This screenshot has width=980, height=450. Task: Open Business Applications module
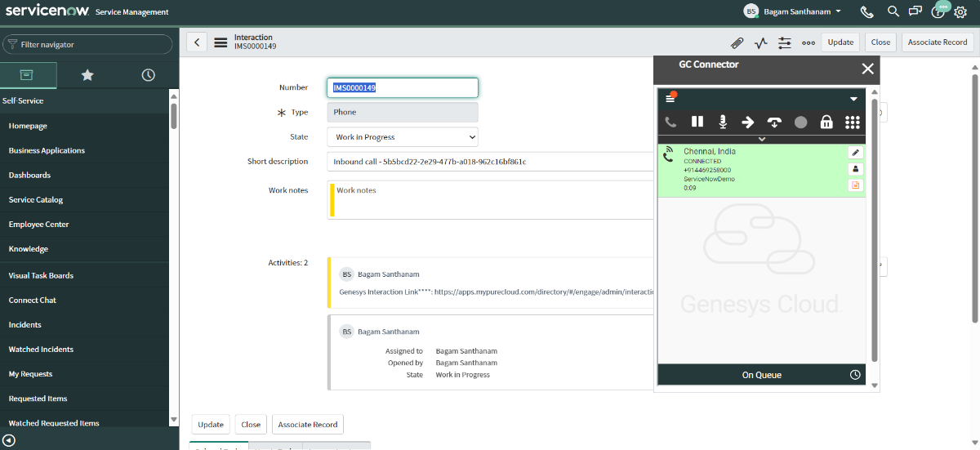[47, 150]
